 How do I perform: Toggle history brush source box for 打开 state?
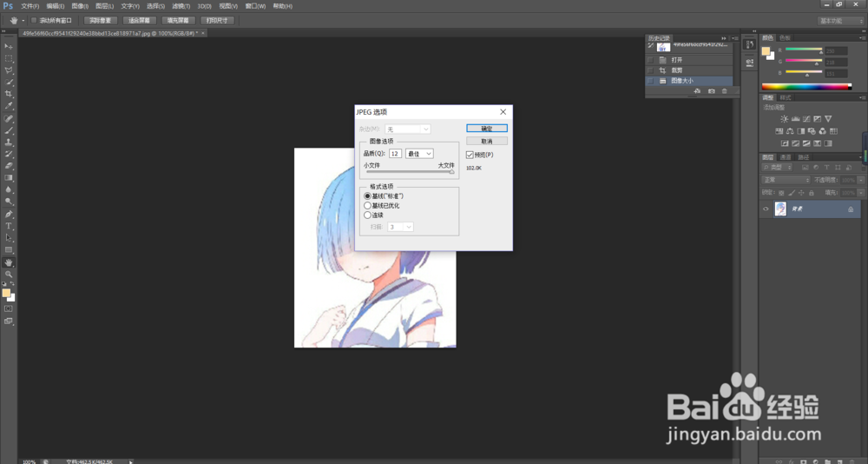point(650,60)
